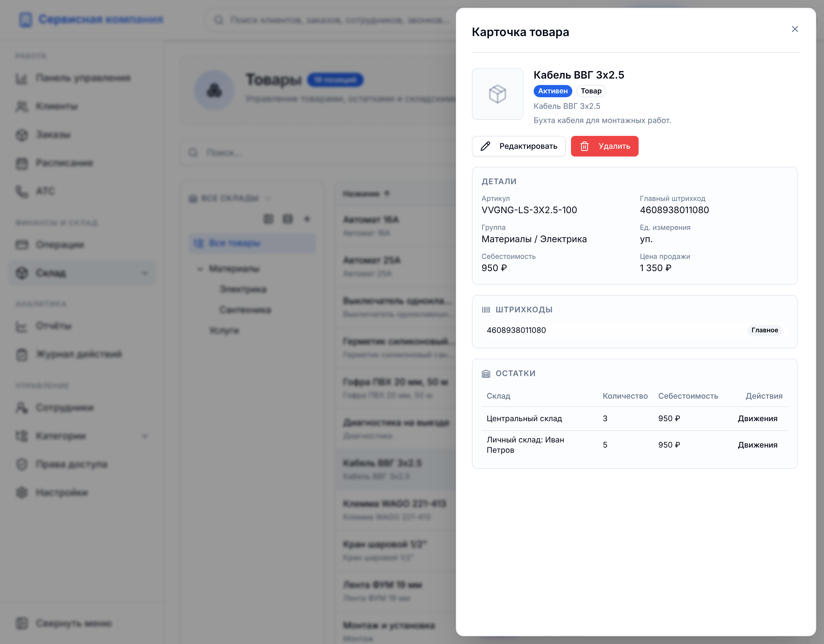Click the АТС phone icon in sidebar
Viewport: 824px width, 644px height.
tap(22, 191)
